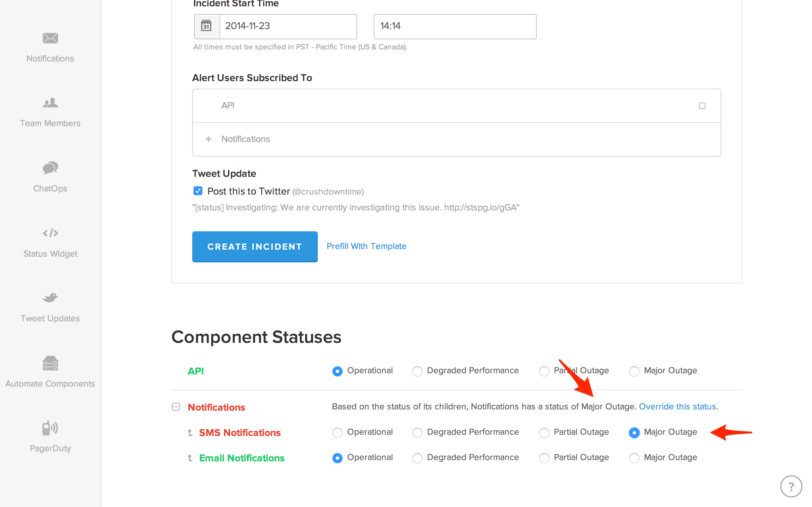Open ChatOps speech bubble icon

pyautogui.click(x=50, y=168)
